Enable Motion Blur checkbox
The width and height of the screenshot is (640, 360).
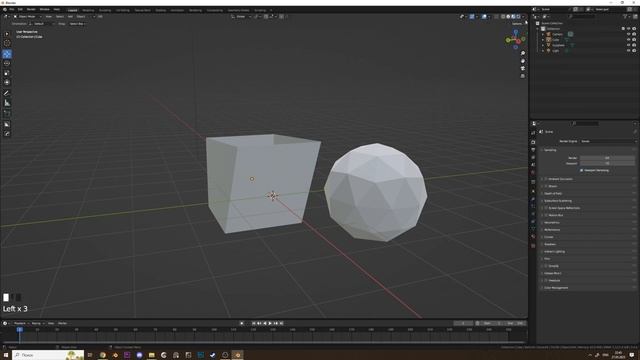[546, 215]
